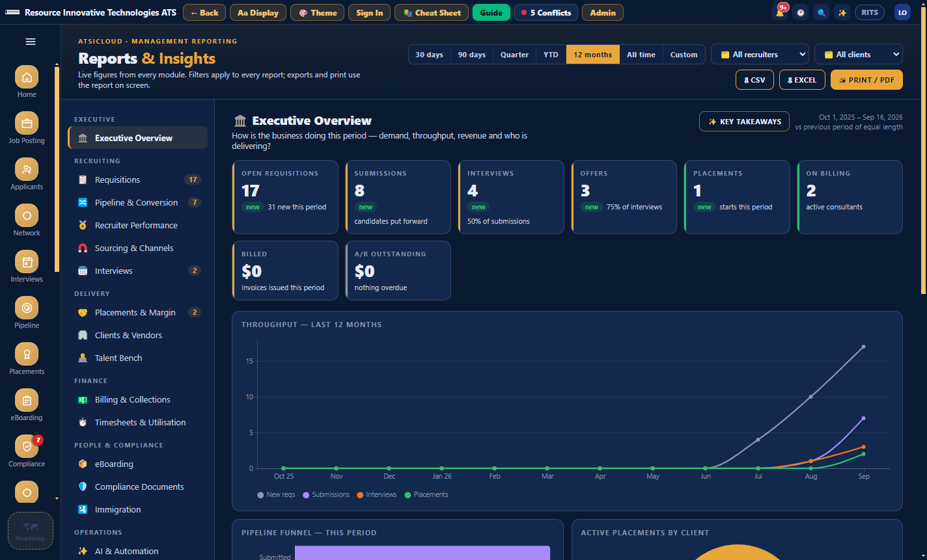
Task: Open the Interviews icon in the left sidebar
Action: 27,262
